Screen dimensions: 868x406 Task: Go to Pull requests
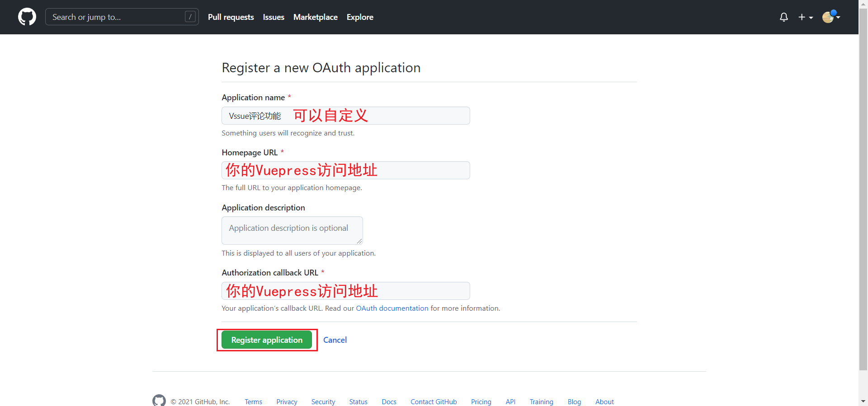point(231,17)
